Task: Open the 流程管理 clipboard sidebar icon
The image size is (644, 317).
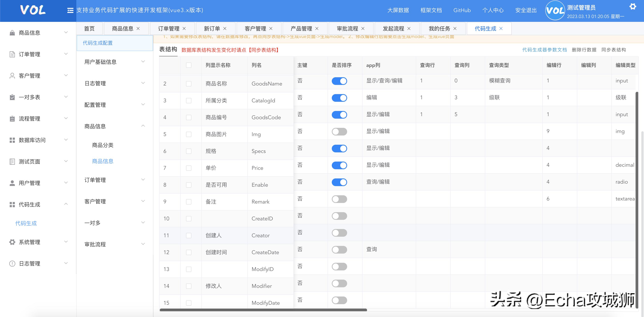Action: [x=12, y=118]
